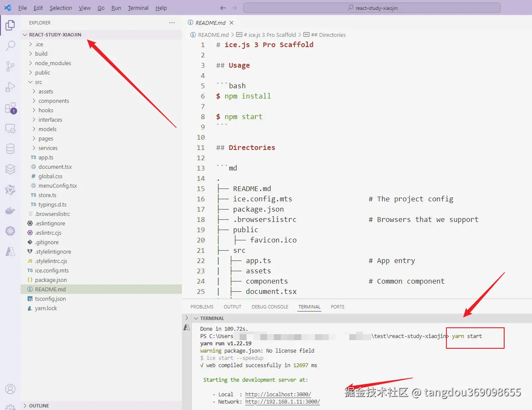532x410 pixels.
Task: Collapse the REACT-STUDY-XIAOJIN root folder
Action: (x=101, y=35)
